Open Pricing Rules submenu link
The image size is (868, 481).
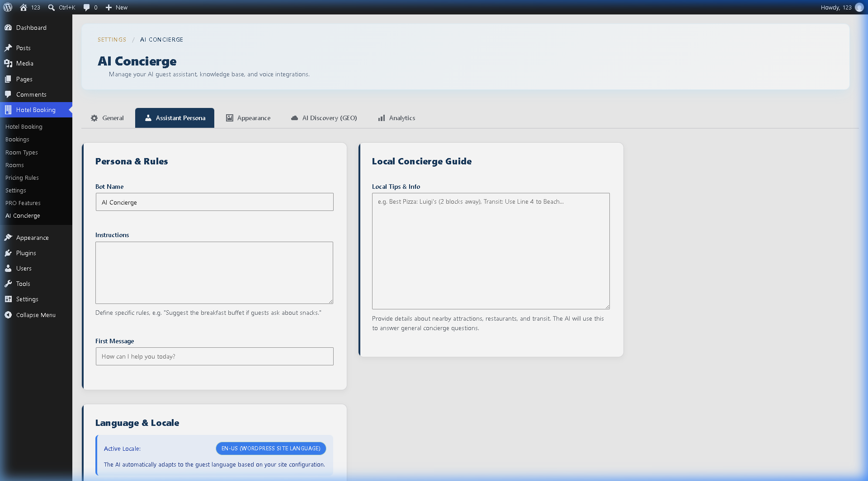pyautogui.click(x=22, y=178)
